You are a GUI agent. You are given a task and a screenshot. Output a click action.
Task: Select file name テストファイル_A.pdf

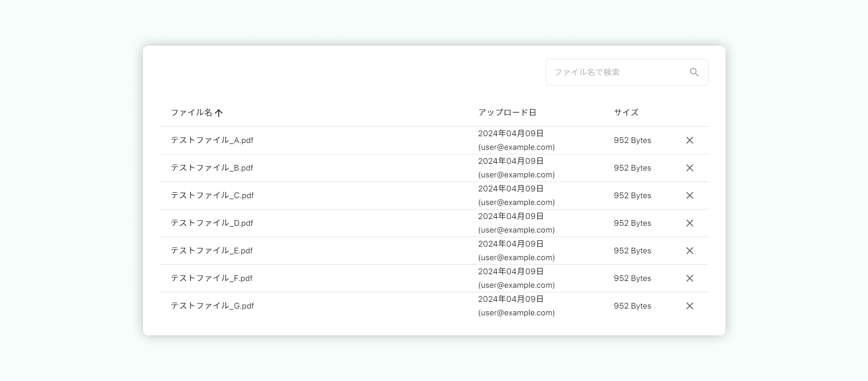[x=212, y=140]
